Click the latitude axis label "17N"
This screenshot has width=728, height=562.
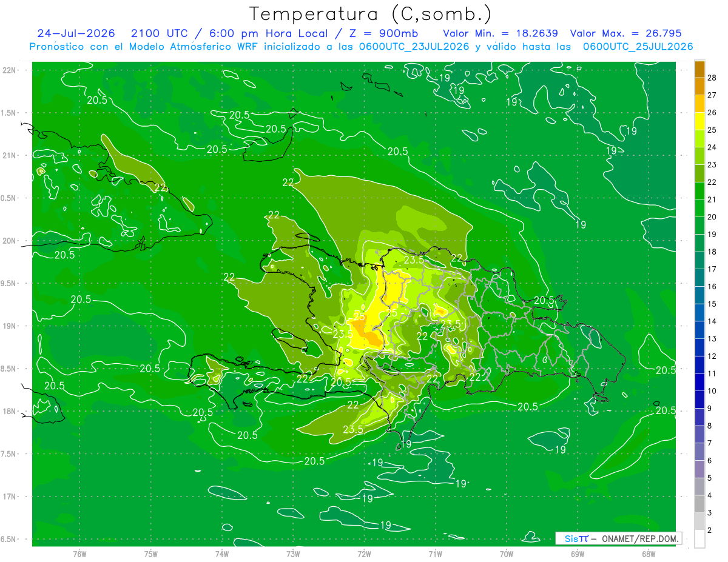[x=9, y=497]
